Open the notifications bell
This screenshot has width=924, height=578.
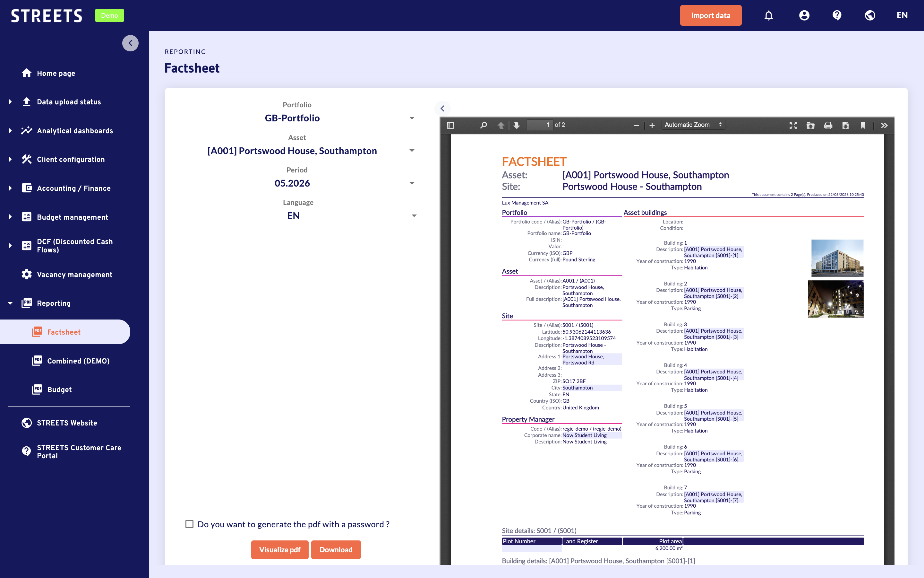coord(769,15)
